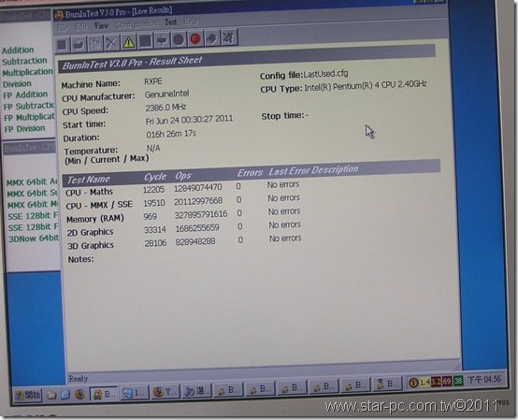Screen dimensions: 518x420
Task: Click the open folder toolbar icon
Action: 79,44
